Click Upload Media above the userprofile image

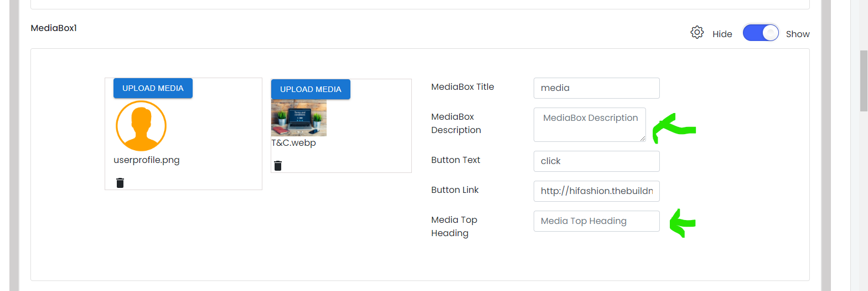153,88
